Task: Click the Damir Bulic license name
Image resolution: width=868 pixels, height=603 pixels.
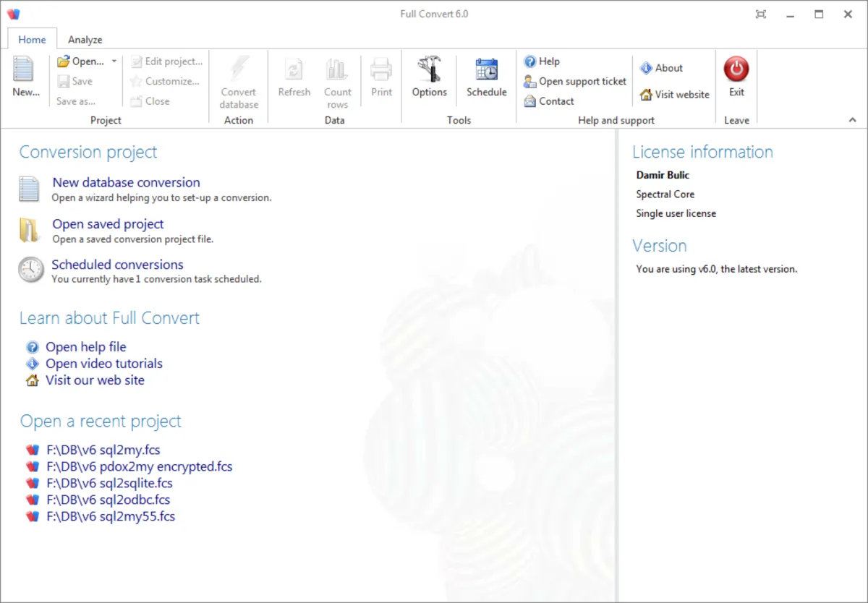Action: (663, 175)
